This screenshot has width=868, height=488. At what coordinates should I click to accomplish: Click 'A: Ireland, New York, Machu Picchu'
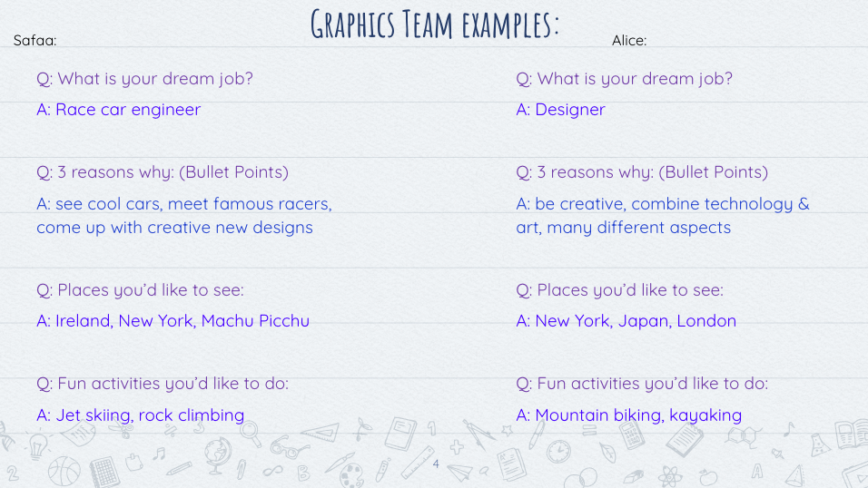click(173, 321)
